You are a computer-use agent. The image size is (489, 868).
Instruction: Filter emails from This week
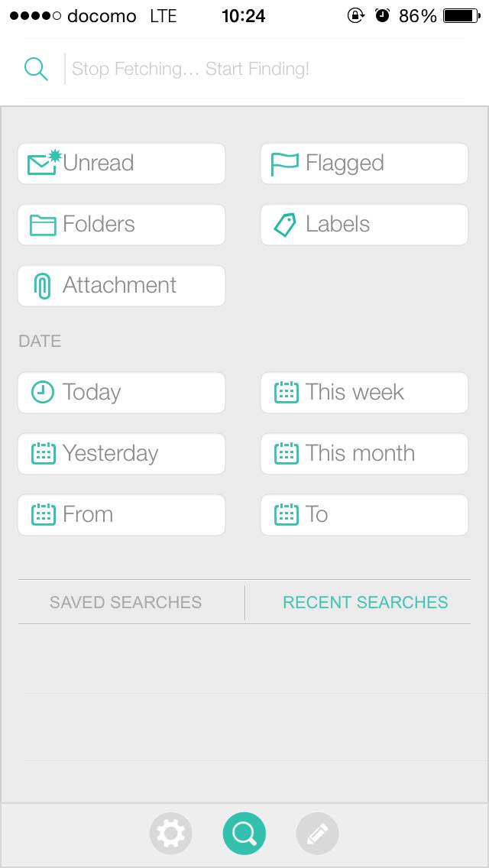click(x=365, y=393)
